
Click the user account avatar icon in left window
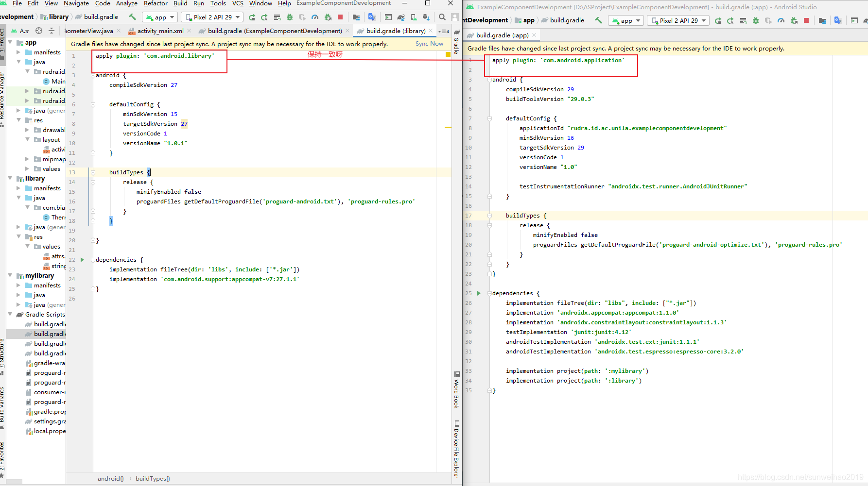tap(455, 17)
